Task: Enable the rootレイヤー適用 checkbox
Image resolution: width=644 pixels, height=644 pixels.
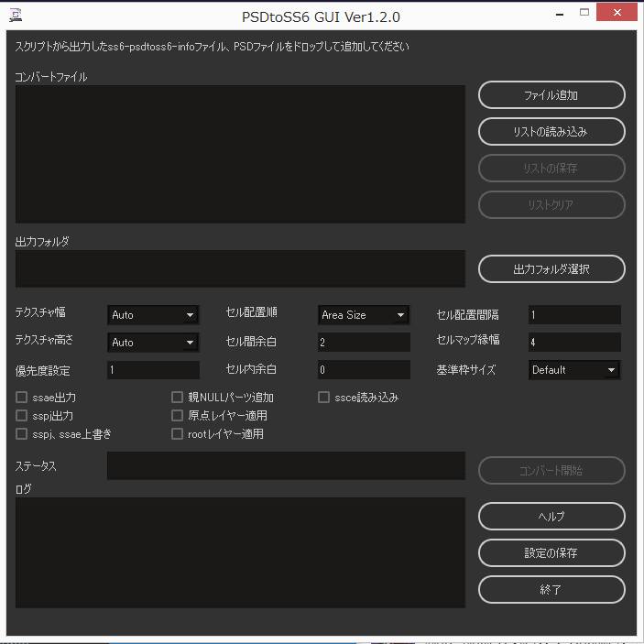Action: point(177,433)
